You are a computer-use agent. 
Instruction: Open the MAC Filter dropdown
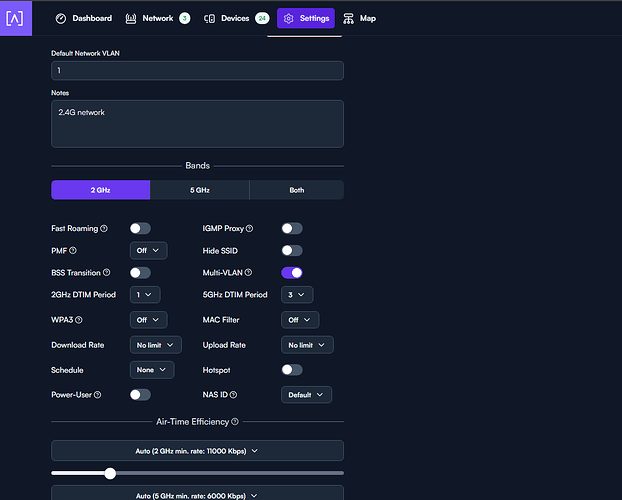pyautogui.click(x=300, y=319)
